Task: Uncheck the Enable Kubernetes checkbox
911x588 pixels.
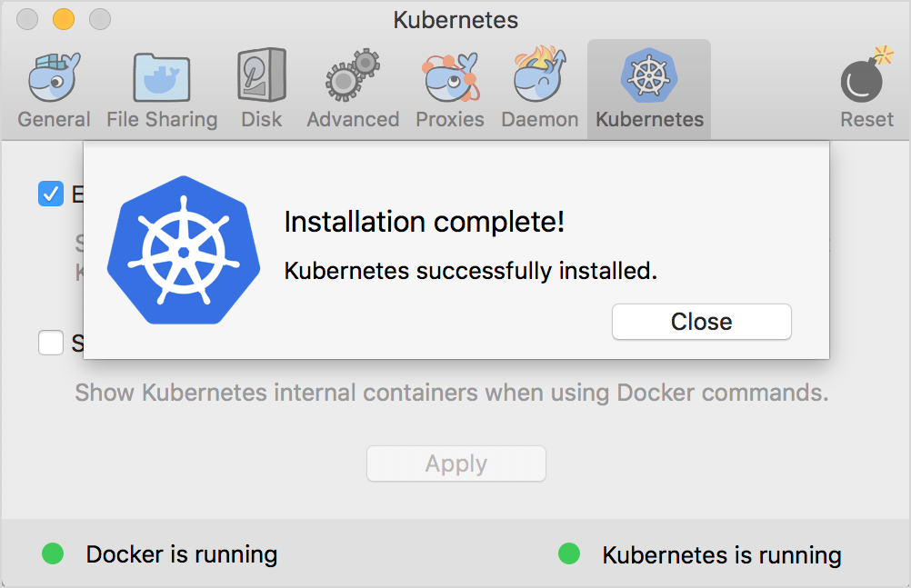Action: click(50, 194)
